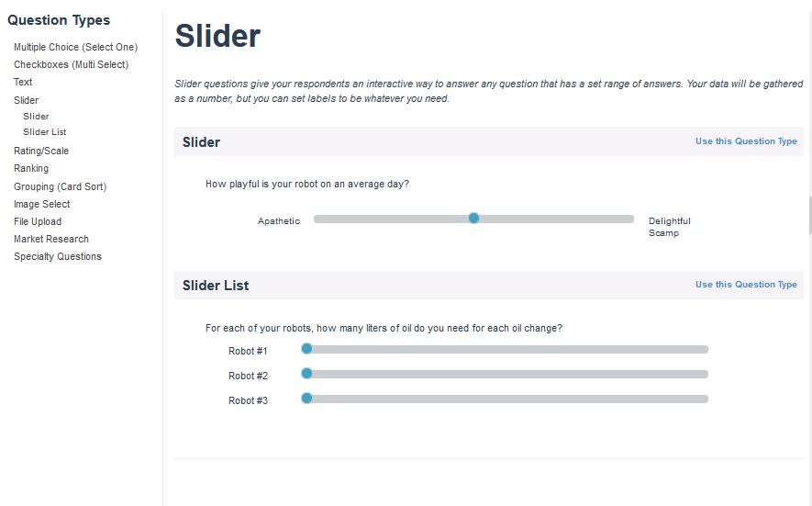Select Ranking in Question Types list
This screenshot has height=506, width=812.
point(31,168)
